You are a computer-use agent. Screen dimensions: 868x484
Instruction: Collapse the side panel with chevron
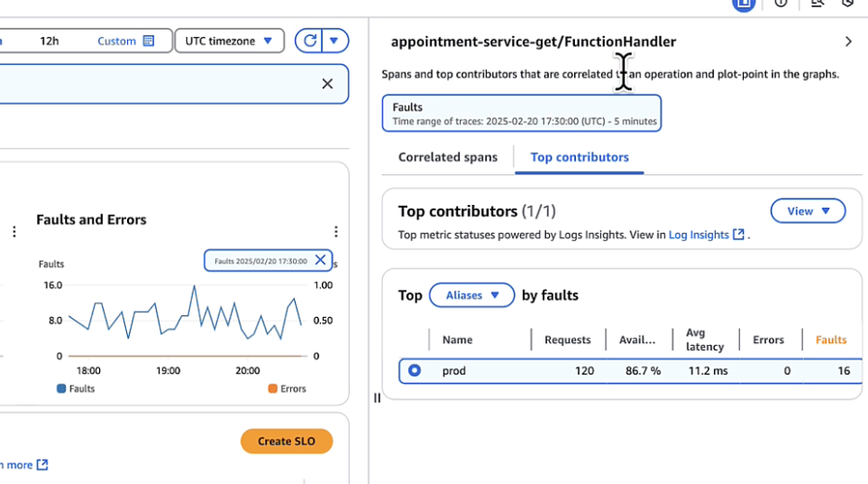849,42
